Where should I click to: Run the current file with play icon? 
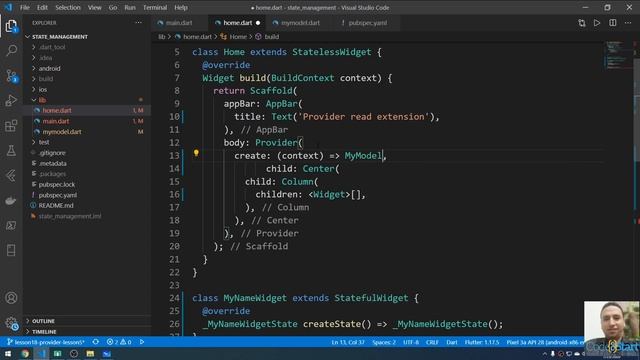(x=597, y=23)
